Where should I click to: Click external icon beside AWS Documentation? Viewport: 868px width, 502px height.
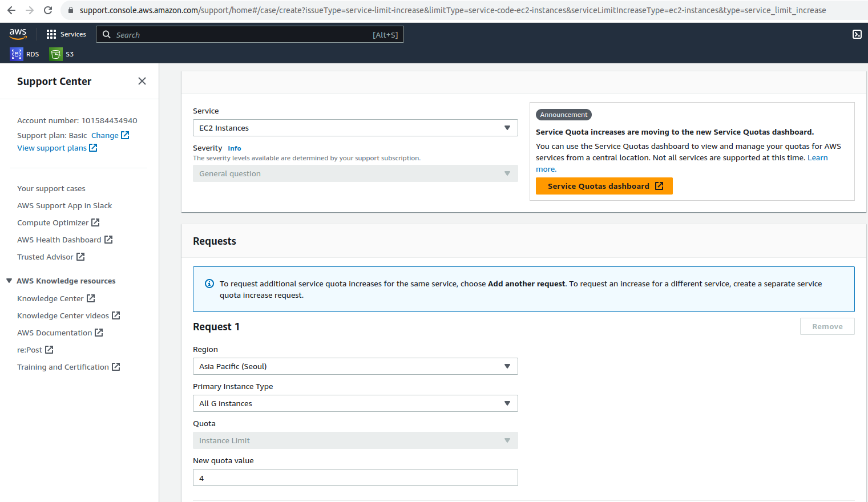(x=99, y=333)
